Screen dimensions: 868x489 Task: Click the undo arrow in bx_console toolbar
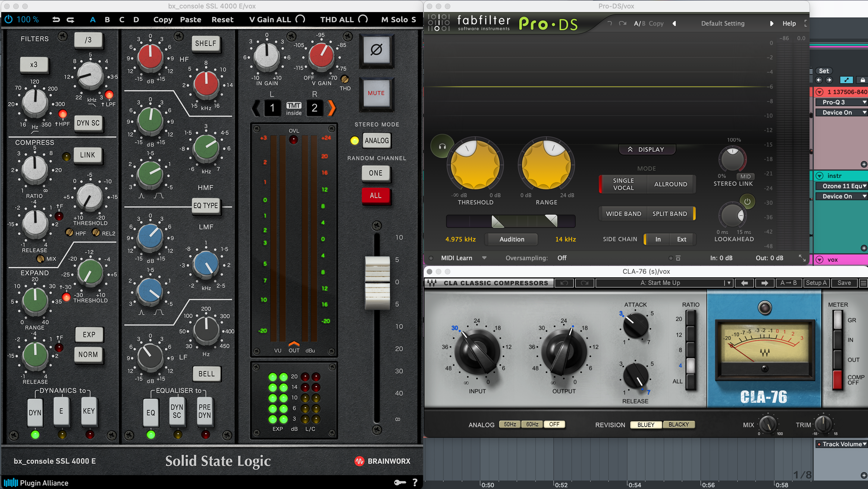coord(56,20)
